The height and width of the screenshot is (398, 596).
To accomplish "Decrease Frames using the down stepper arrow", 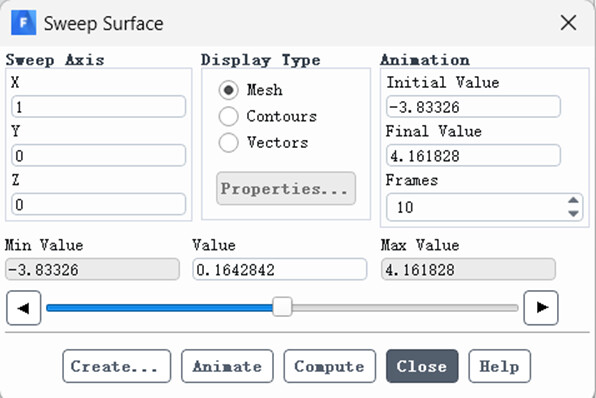I will 573,214.
